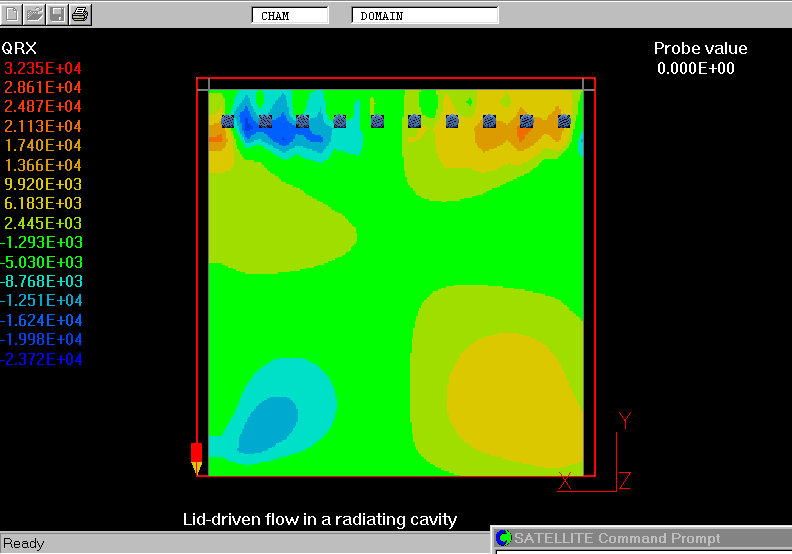Click the Print toolbar icon
This screenshot has width=792, height=554.
(80, 14)
